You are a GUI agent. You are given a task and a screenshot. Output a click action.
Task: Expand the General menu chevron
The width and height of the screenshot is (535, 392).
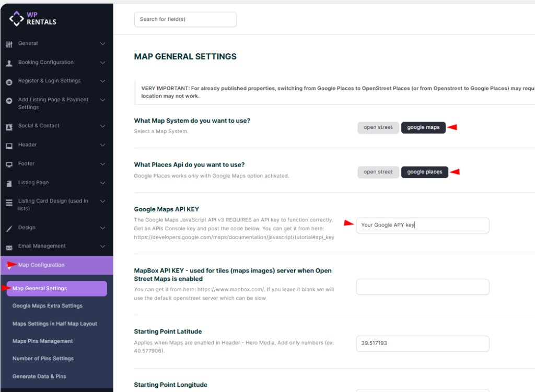[x=103, y=44]
